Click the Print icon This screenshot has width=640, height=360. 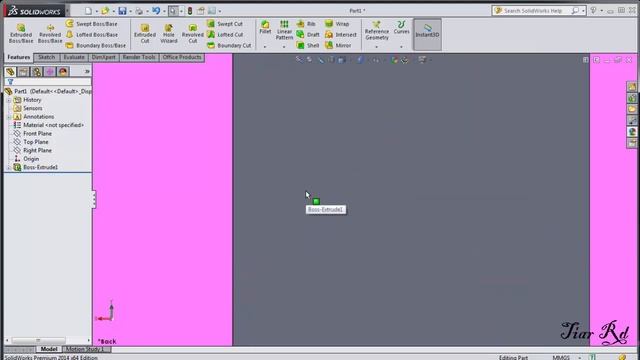tap(139, 11)
